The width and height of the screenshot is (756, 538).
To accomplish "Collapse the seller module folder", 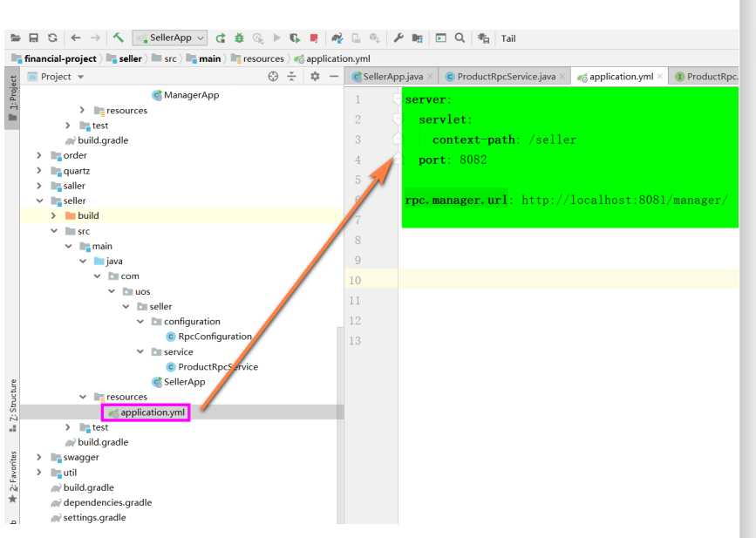I will [39, 201].
